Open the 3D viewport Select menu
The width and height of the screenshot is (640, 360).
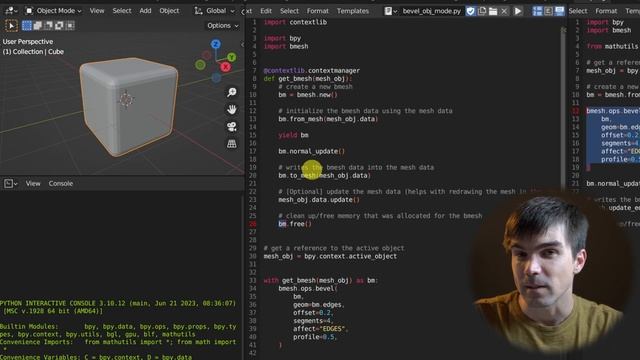[122, 11]
